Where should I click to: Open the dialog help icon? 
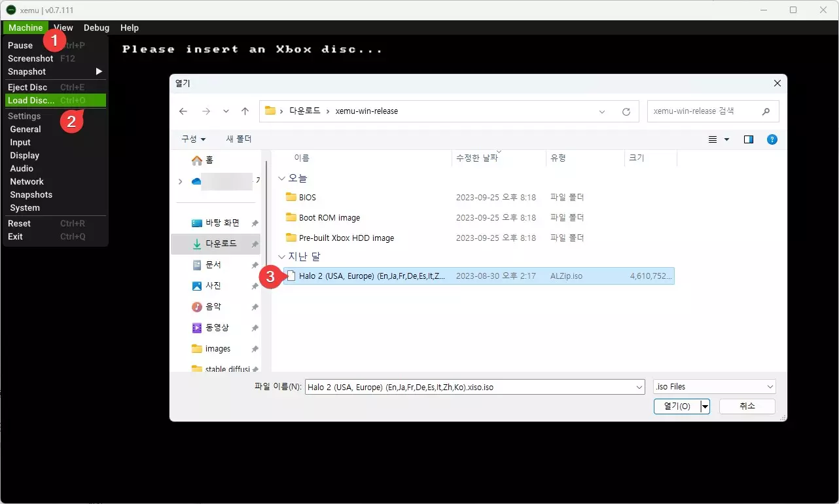772,139
